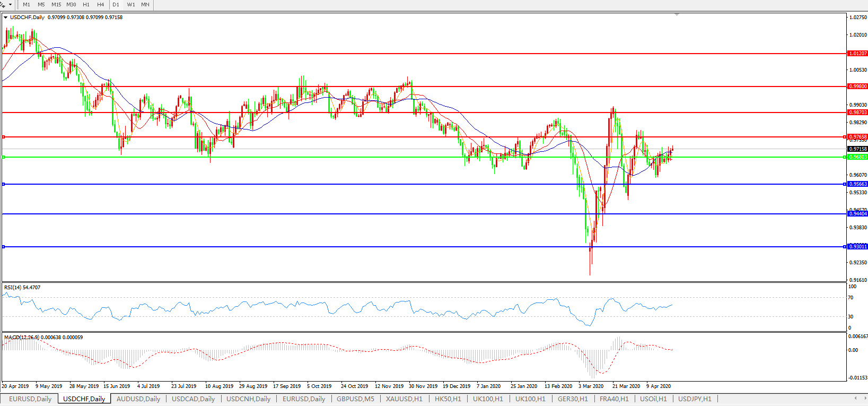This screenshot has width=868, height=406.
Task: Select the red 0.97658 line's left handle
Action: 4,137
